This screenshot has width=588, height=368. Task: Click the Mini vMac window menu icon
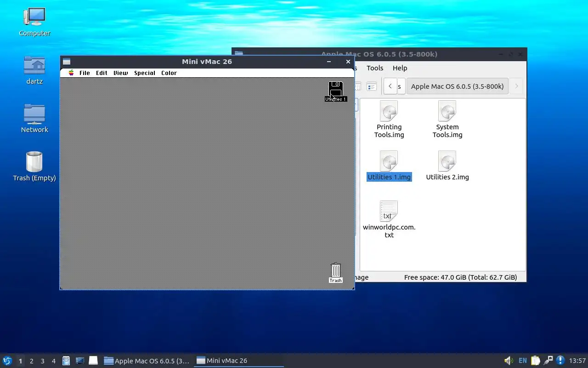pyautogui.click(x=67, y=62)
